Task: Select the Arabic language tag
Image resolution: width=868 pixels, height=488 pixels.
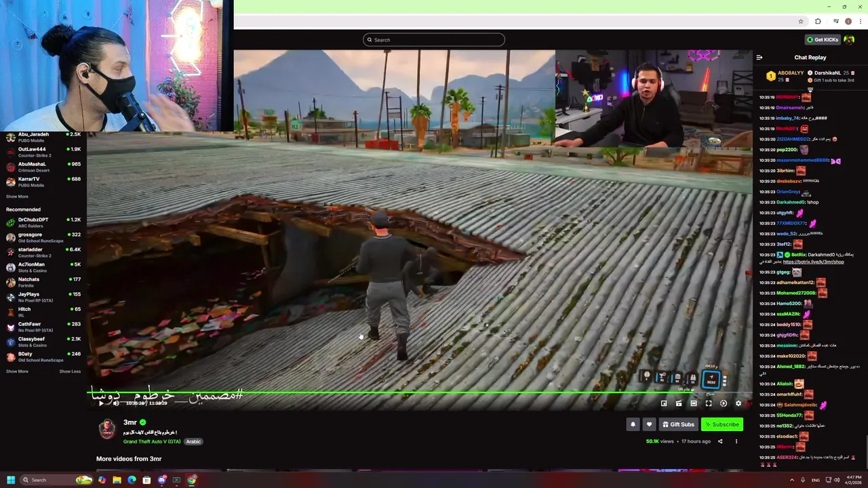Action: [193, 442]
